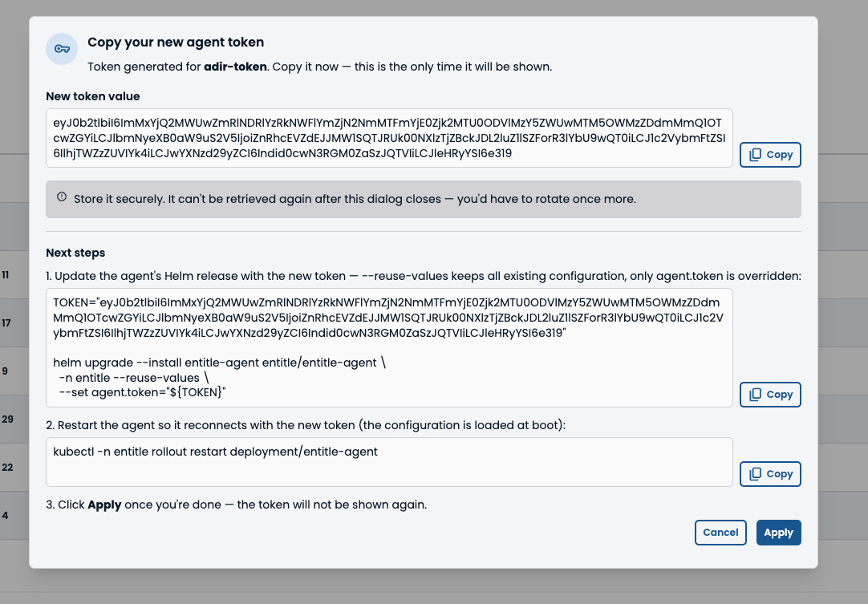Cancel the token dialog
The width and height of the screenshot is (868, 604).
click(x=720, y=533)
